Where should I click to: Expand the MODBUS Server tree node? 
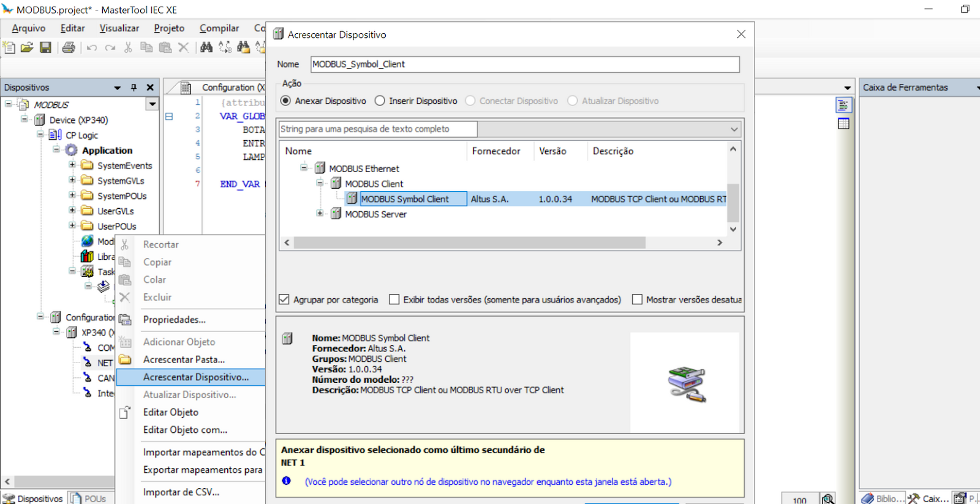pyautogui.click(x=320, y=214)
